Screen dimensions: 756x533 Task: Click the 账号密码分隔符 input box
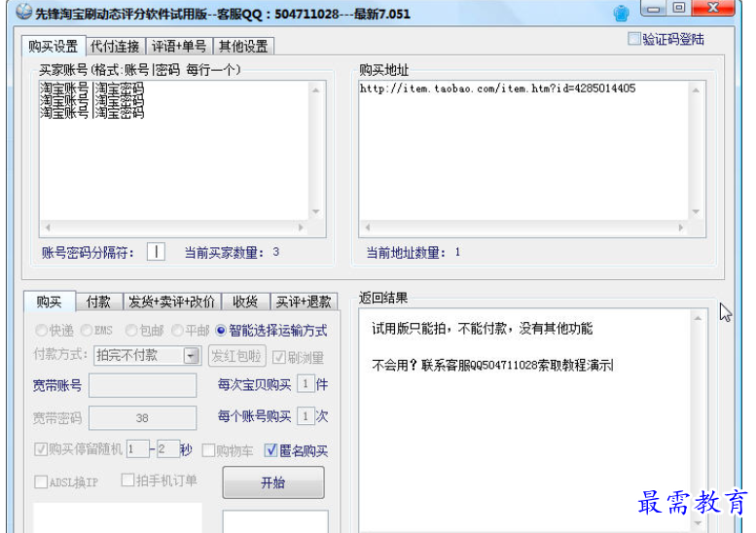(x=156, y=252)
